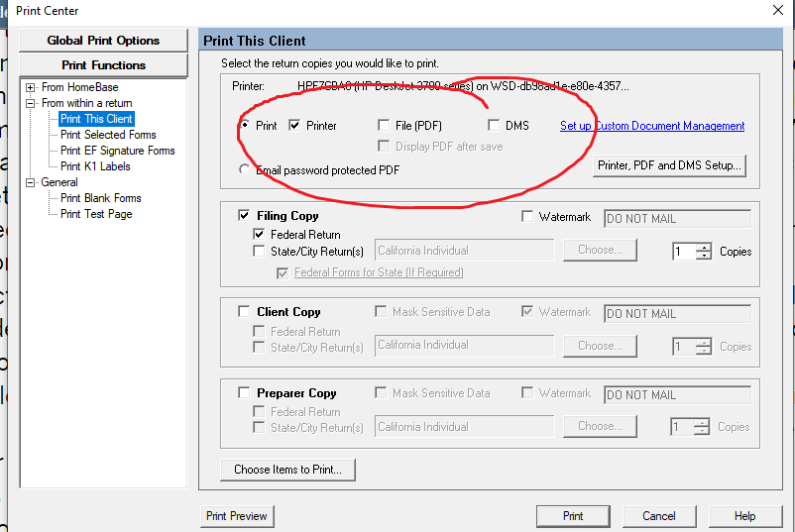
Task: Open 'Print EF Signature Forms' item
Action: [x=117, y=151]
